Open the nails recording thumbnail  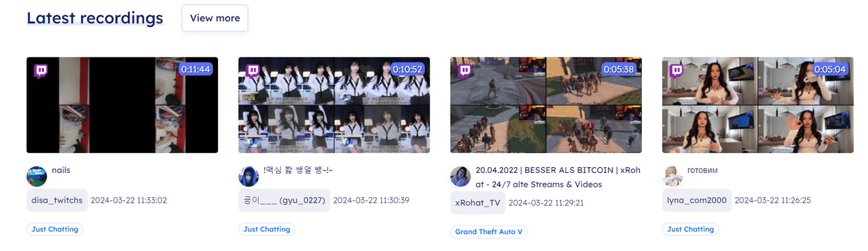click(x=122, y=105)
